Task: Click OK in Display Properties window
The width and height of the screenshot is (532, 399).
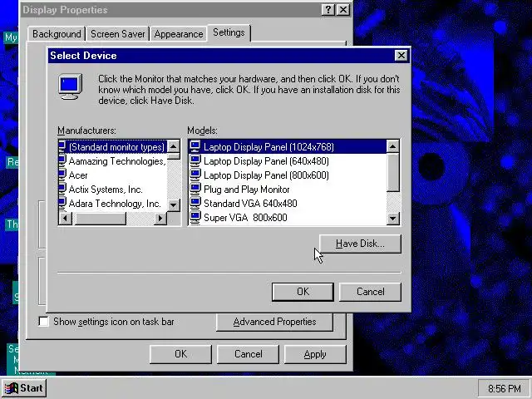Action: point(180,354)
